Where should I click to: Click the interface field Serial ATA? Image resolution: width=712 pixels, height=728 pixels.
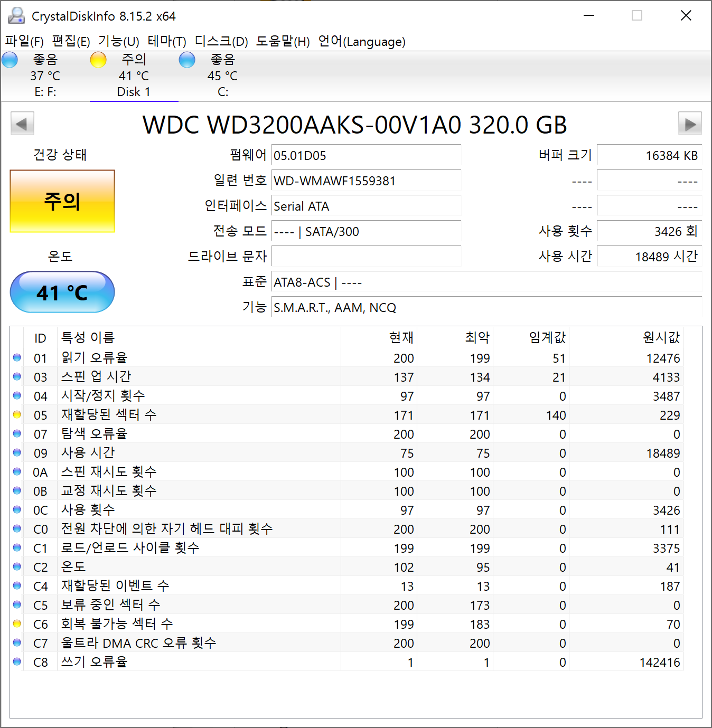366,206
